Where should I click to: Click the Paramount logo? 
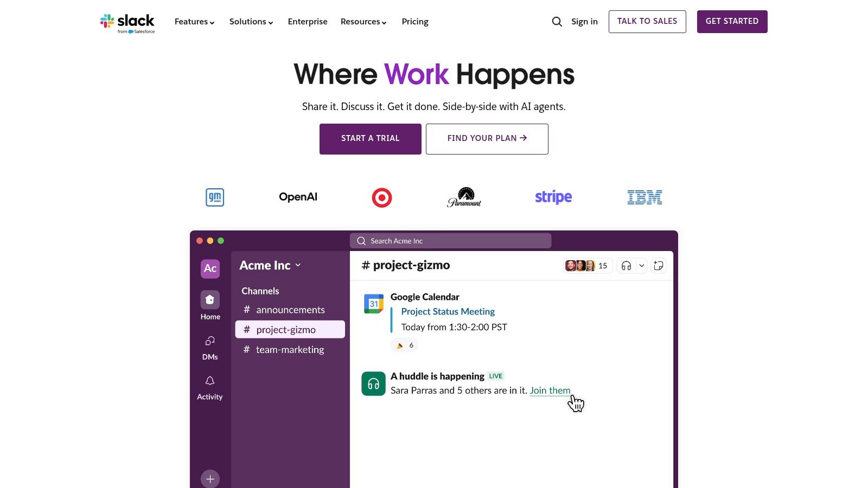(x=464, y=197)
